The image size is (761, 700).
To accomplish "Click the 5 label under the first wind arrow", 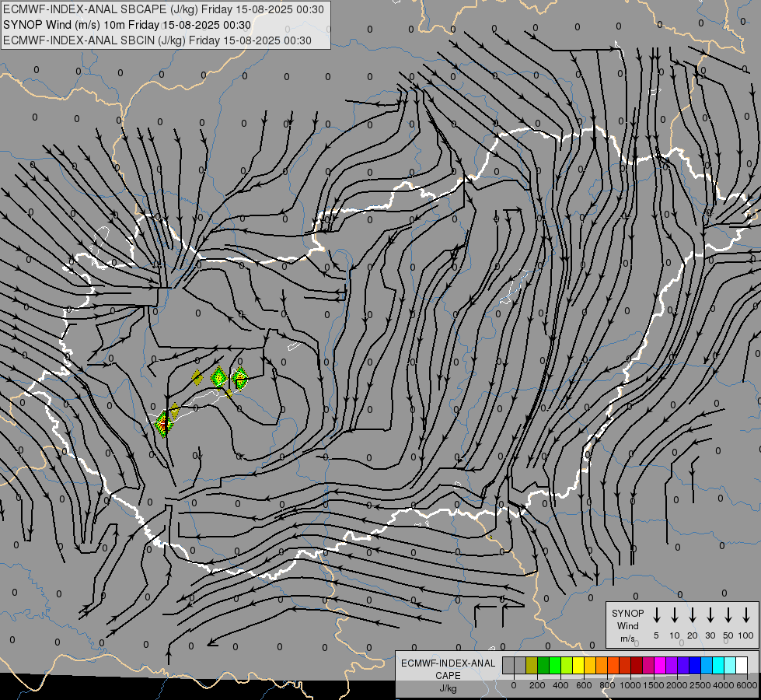I will click(x=656, y=635).
